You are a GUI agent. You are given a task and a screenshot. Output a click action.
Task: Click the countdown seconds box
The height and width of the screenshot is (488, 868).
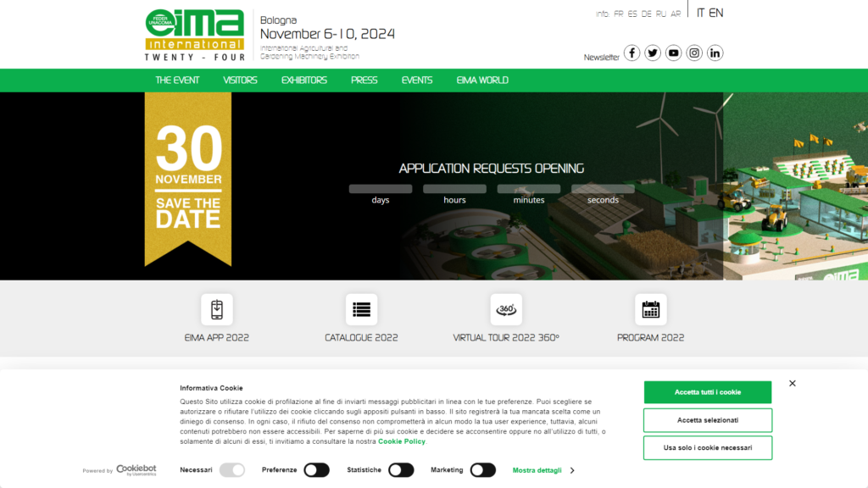pos(603,189)
